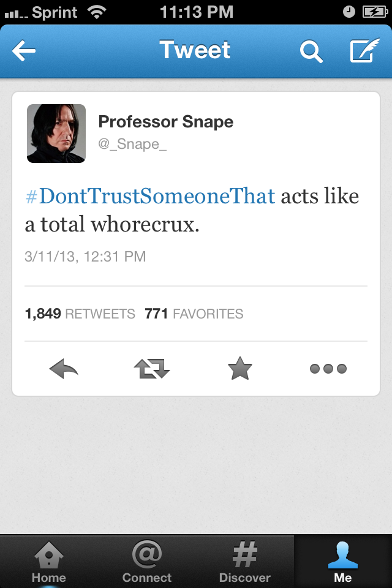View the 771 favorites list
Image resolution: width=392 pixels, height=588 pixels.
coord(194,314)
